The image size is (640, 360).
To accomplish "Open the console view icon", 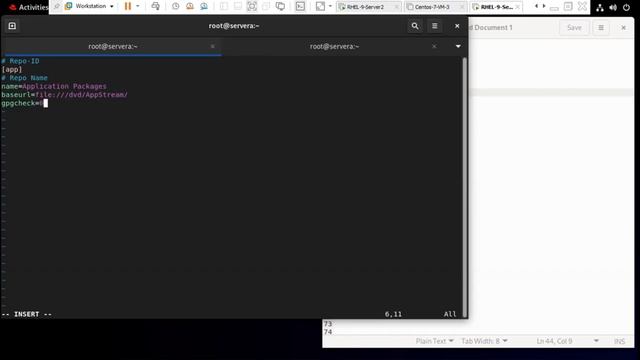I will click(300, 6).
